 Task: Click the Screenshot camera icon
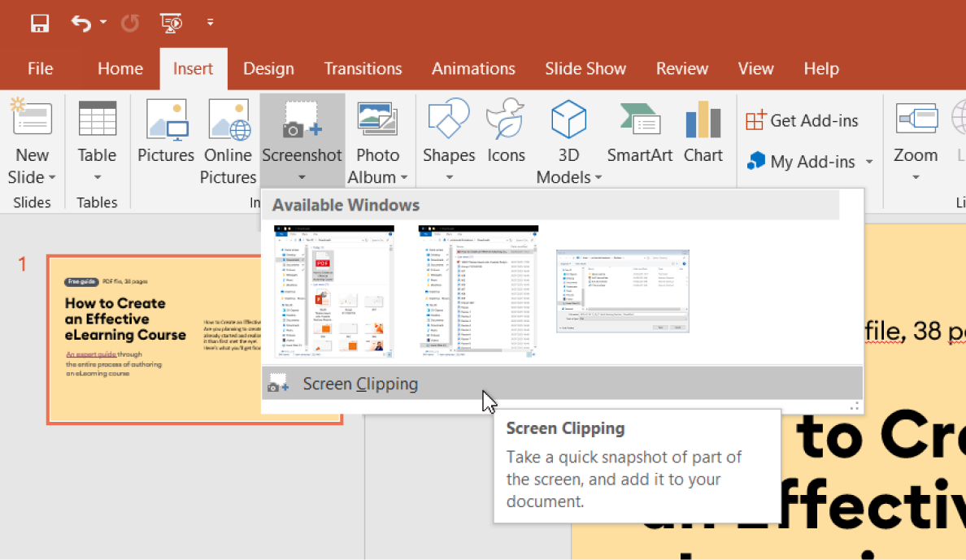coord(302,120)
